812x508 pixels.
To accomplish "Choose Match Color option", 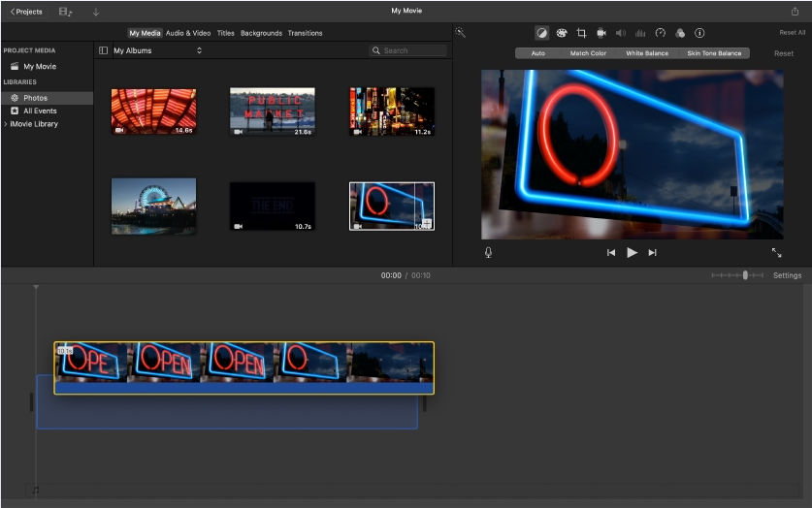I will coord(588,53).
